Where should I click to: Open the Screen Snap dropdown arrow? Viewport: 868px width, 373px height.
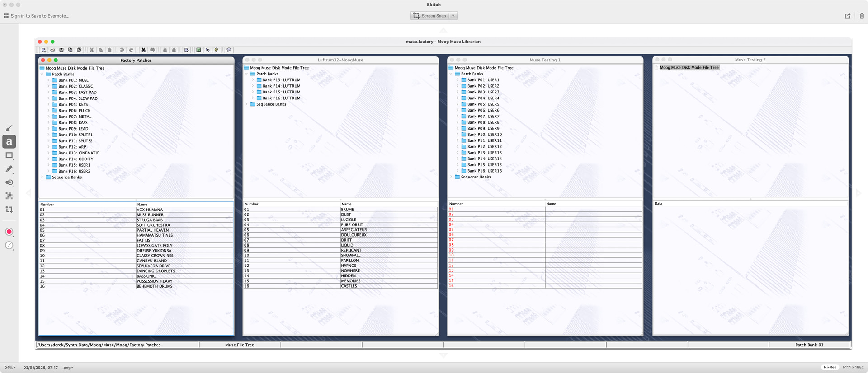pos(453,16)
